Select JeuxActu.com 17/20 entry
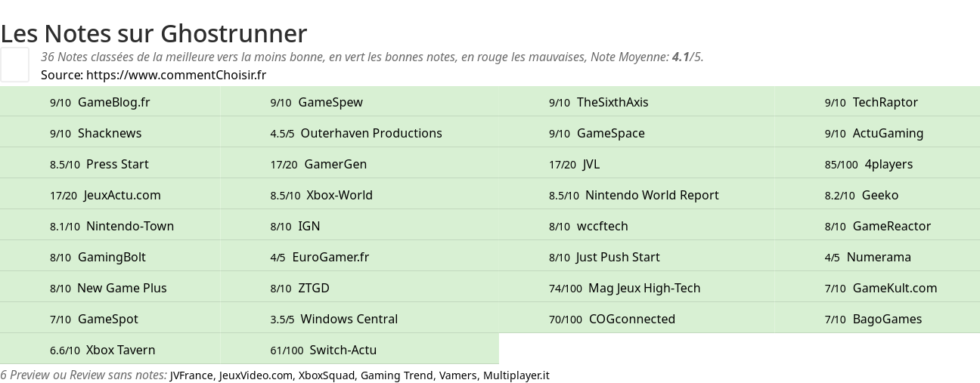The height and width of the screenshot is (383, 980). tap(105, 195)
